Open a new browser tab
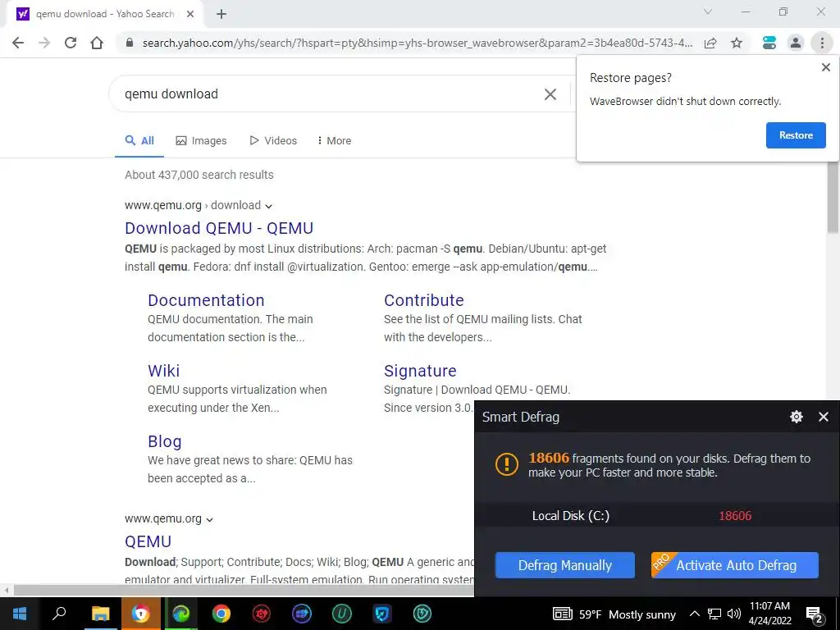 point(221,14)
